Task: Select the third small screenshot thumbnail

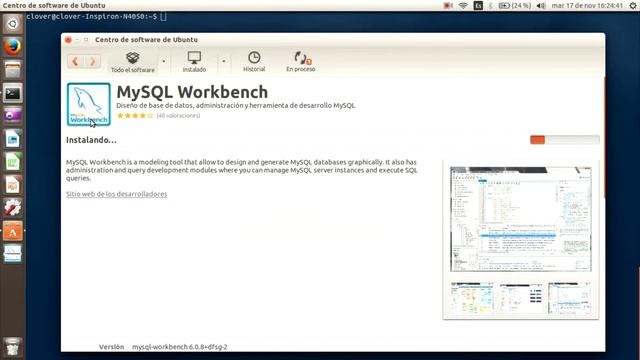Action: 570,298
